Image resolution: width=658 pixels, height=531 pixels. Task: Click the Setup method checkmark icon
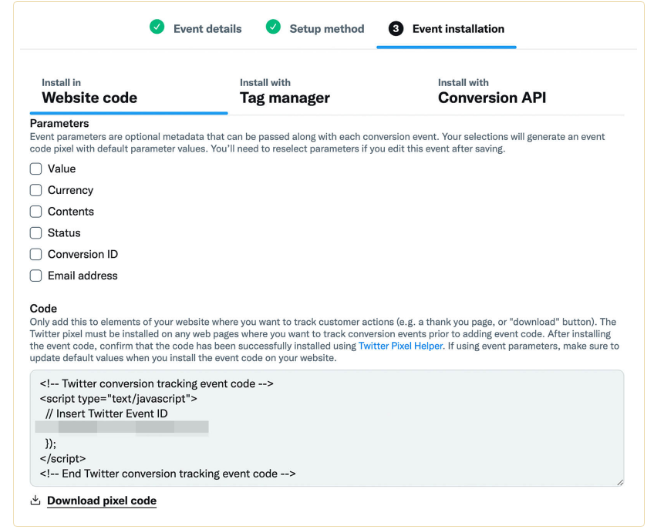coord(273,28)
